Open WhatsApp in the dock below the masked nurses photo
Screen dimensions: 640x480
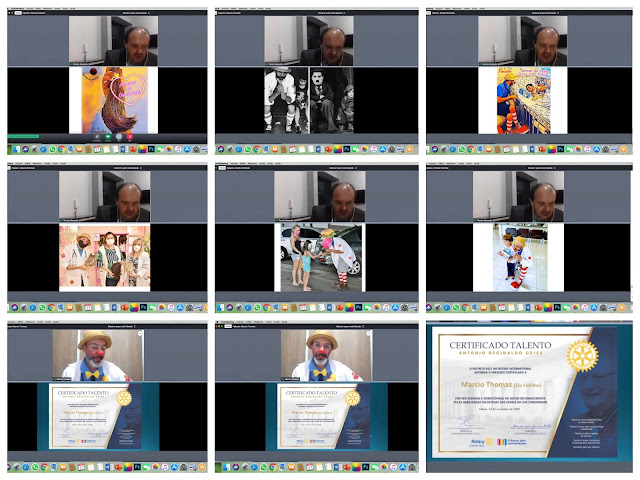click(x=42, y=307)
